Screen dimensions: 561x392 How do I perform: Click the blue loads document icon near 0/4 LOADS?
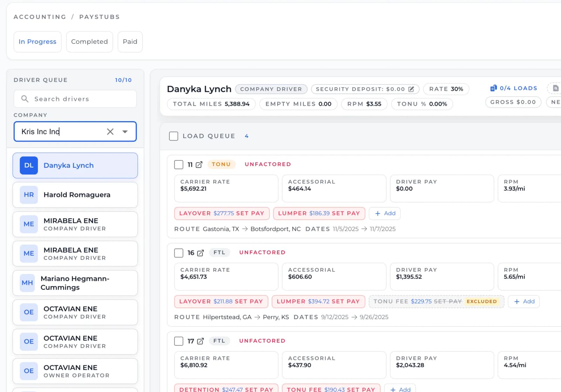[494, 88]
